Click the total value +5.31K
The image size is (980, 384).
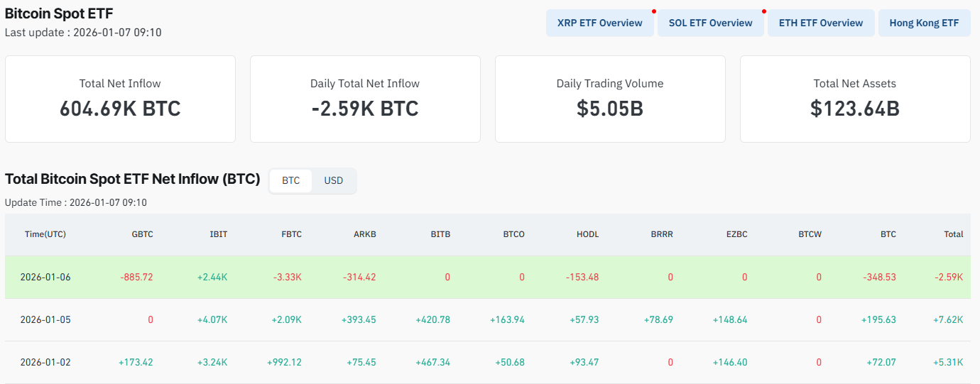(x=948, y=362)
